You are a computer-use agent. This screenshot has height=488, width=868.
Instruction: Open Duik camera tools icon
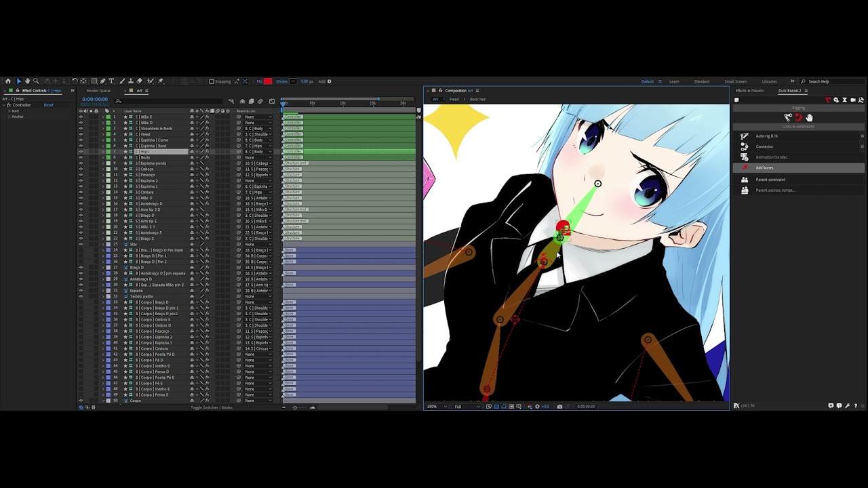click(x=853, y=100)
